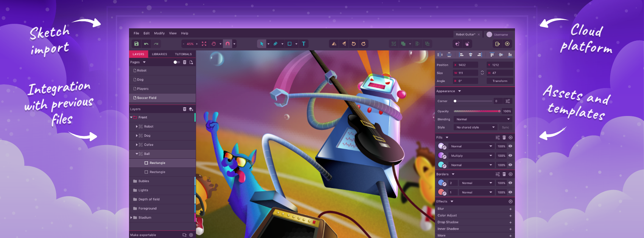Delete fills with trash icon
Image resolution: width=644 pixels, height=238 pixels.
(504, 138)
